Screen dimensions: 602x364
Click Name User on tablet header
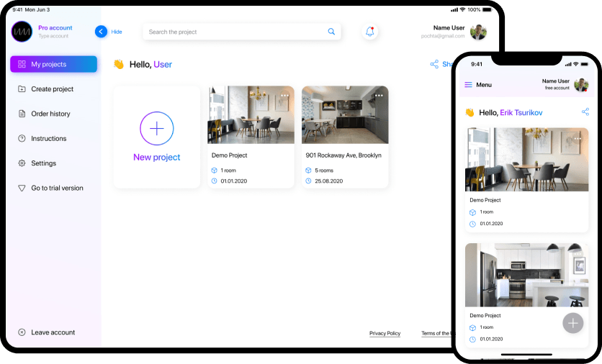click(x=449, y=27)
